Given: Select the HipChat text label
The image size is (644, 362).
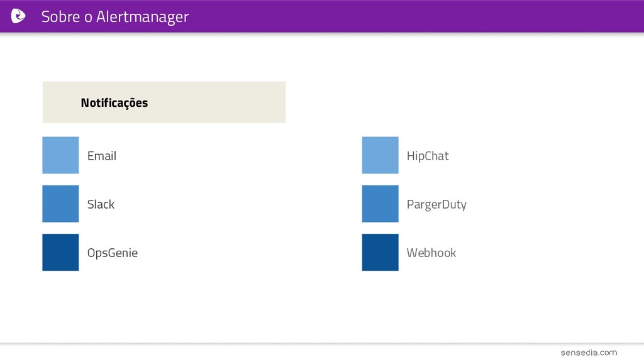Looking at the screenshot, I should tap(428, 156).
